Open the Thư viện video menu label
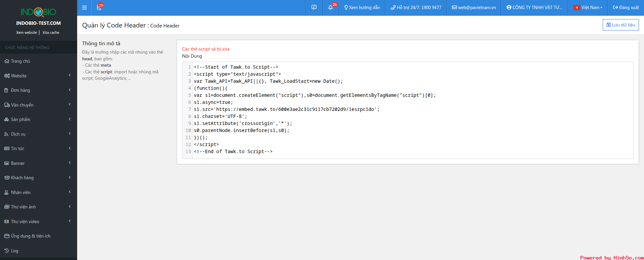Viewport: 644px width, 260px height. click(25, 222)
